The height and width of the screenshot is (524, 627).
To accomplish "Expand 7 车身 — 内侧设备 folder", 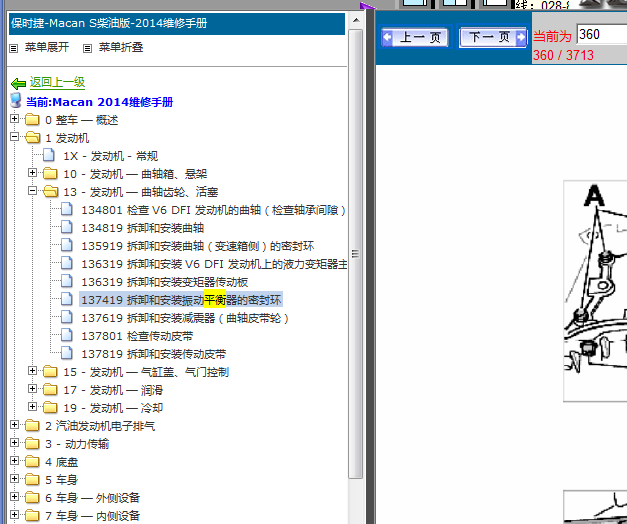I will tap(14, 515).
